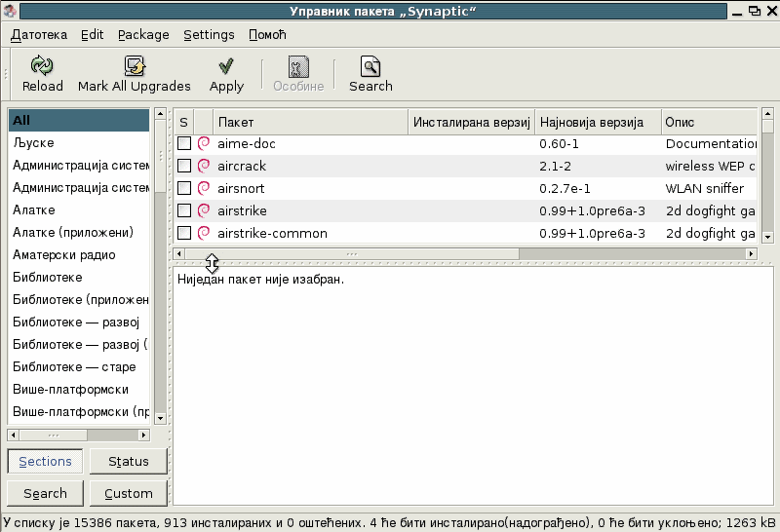Image resolution: width=780 pixels, height=532 pixels.
Task: Open the Особине properties icon
Action: 298,66
